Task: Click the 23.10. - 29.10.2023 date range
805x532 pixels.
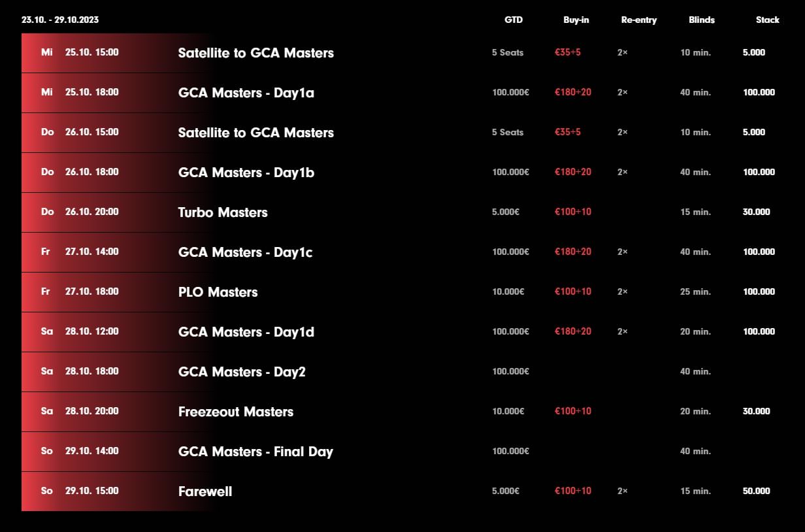Action: point(60,20)
